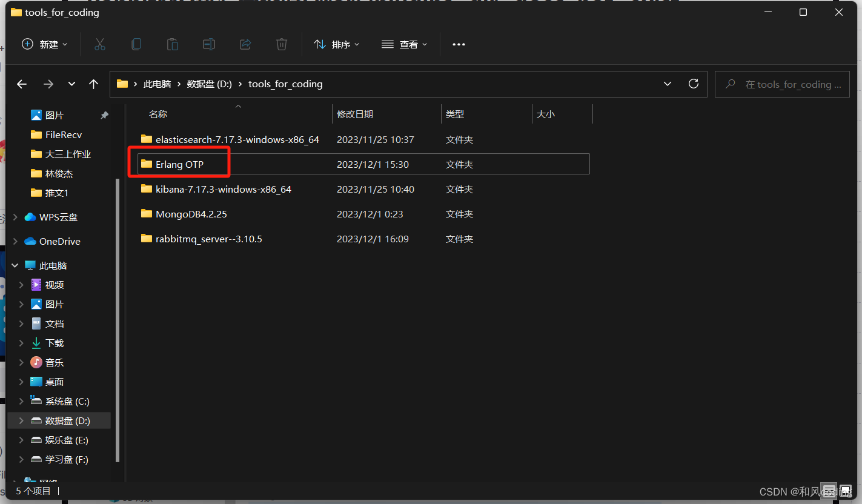Click the 视频 video library icon
Viewport: 862px width, 504px height.
36,285
